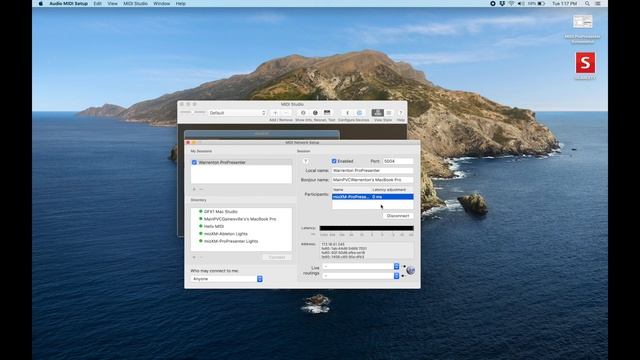Open Spotlight search in menu bar

point(587,4)
